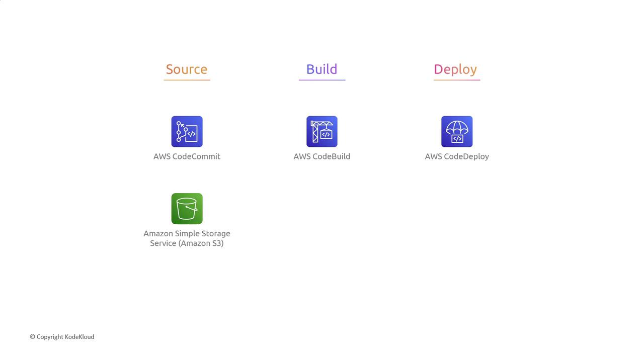Open the AWS CodeDeploy parachute icon
Image resolution: width=644 pixels, height=362 pixels.
click(457, 132)
